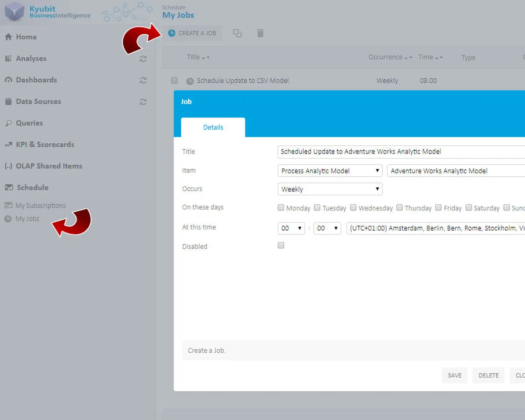525x420 pixels.
Task: Refresh the Analyses list
Action: (143, 59)
